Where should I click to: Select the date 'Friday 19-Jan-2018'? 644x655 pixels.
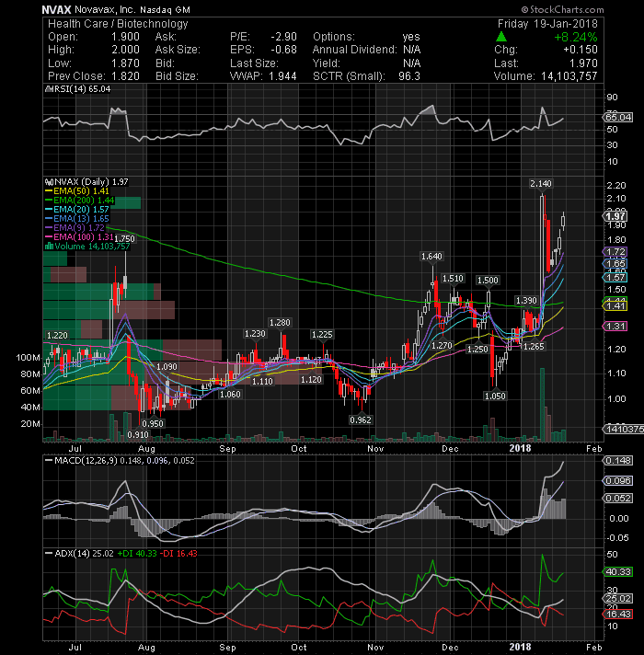point(547,24)
